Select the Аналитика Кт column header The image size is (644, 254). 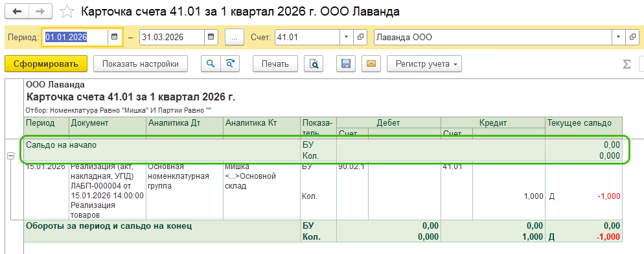(x=262, y=128)
